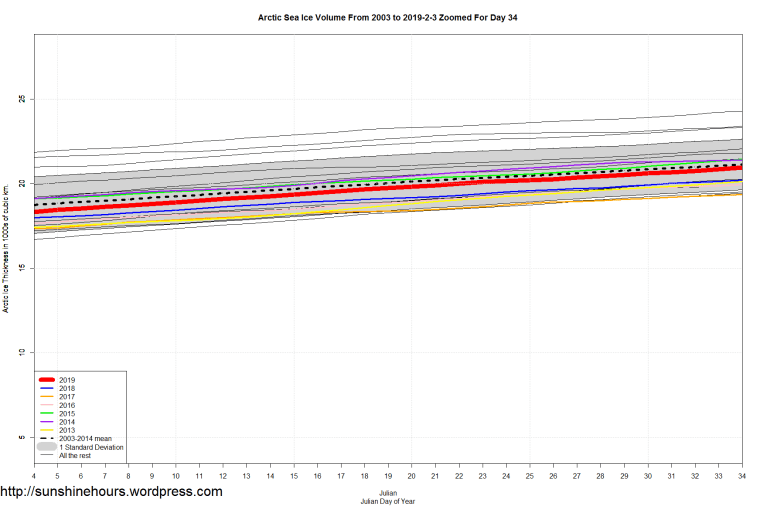Click the '2003-2014 mean' legend entry

point(85,438)
